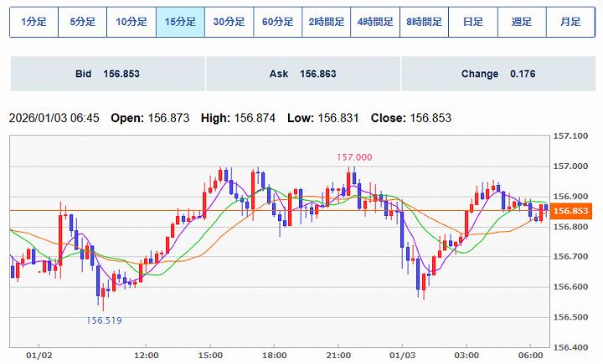Screen dimensions: 603x364
Task: Click the Change 0.176 panel
Action: point(497,74)
